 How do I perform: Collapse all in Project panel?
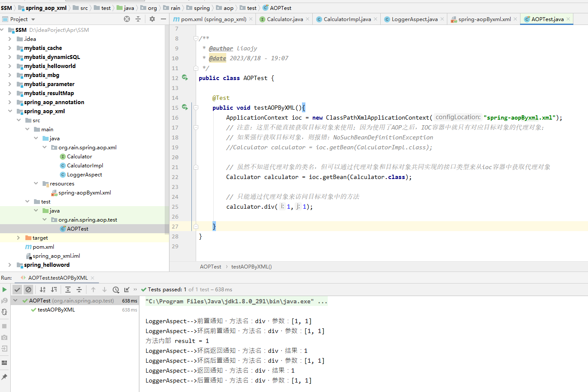pos(138,19)
